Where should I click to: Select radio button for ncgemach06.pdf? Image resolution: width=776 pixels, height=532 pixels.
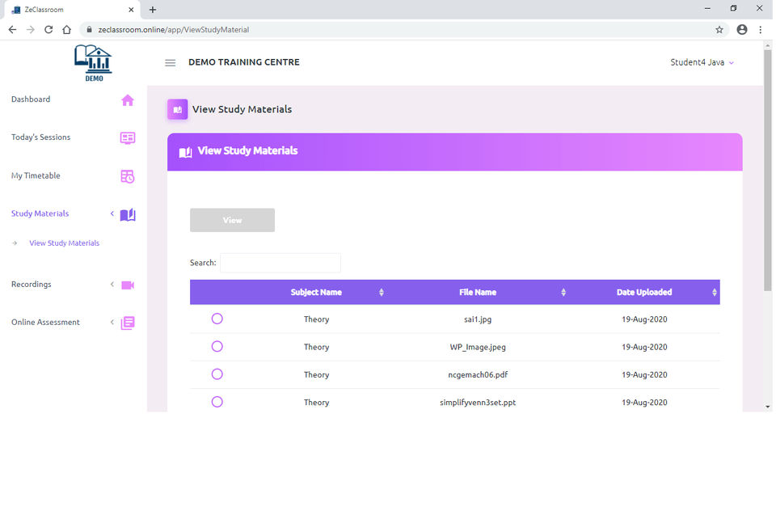click(217, 374)
